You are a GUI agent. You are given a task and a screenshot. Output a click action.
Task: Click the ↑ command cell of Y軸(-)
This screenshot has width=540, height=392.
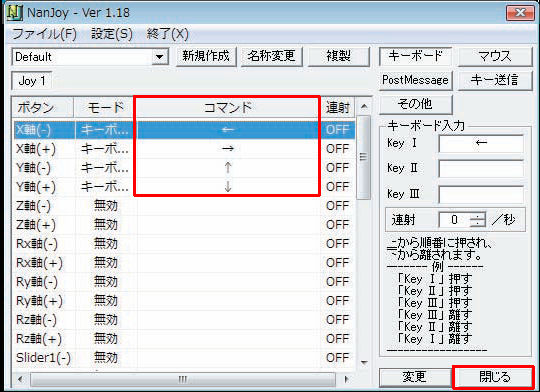pos(228,168)
